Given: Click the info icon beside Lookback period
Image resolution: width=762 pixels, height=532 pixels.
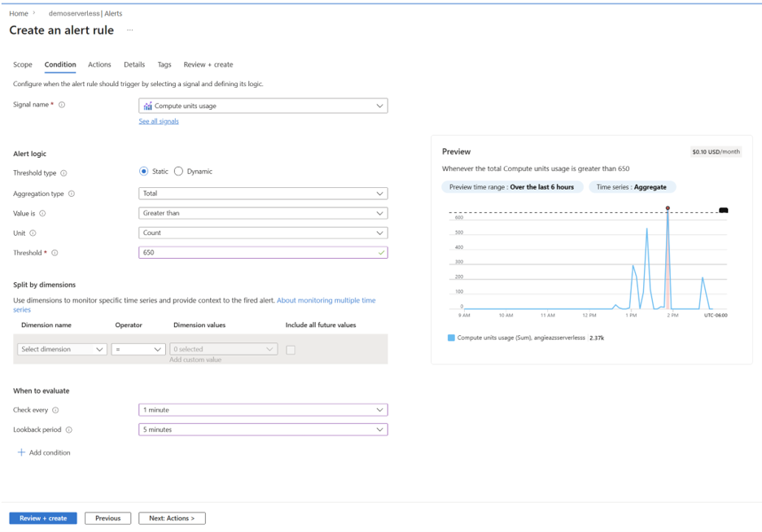Looking at the screenshot, I should 69,430.
